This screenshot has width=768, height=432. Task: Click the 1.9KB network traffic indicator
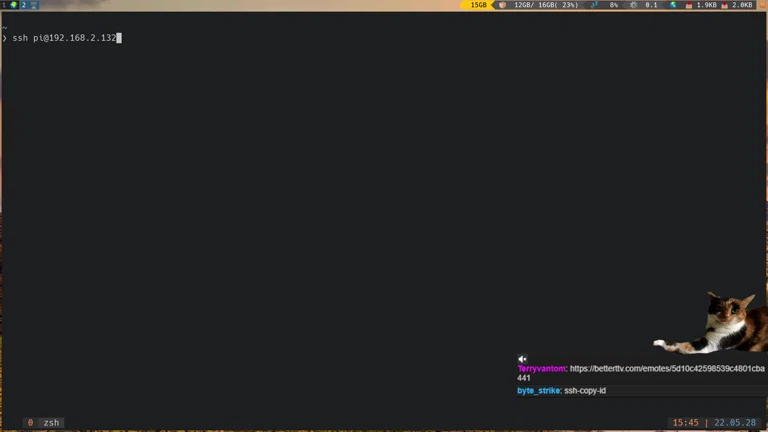(x=706, y=5)
